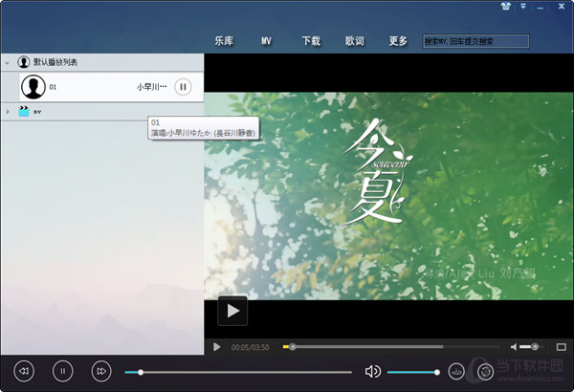Expand the MV list section
574x392 pixels.
pos(8,111)
